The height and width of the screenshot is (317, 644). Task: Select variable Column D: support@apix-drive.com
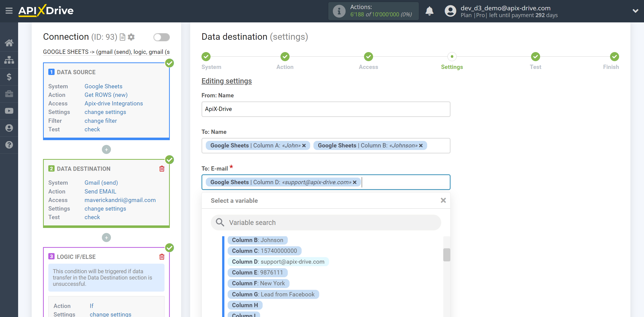click(278, 262)
